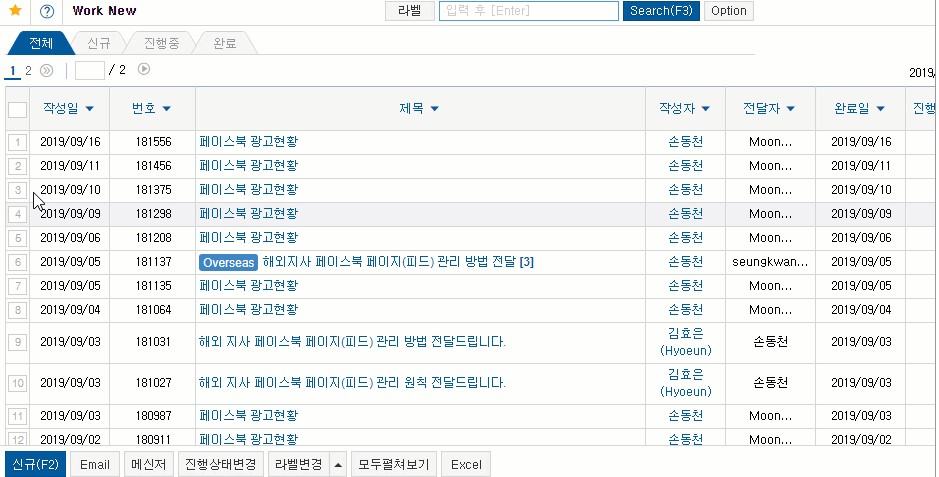Click the 라벨 button

pyautogui.click(x=410, y=11)
